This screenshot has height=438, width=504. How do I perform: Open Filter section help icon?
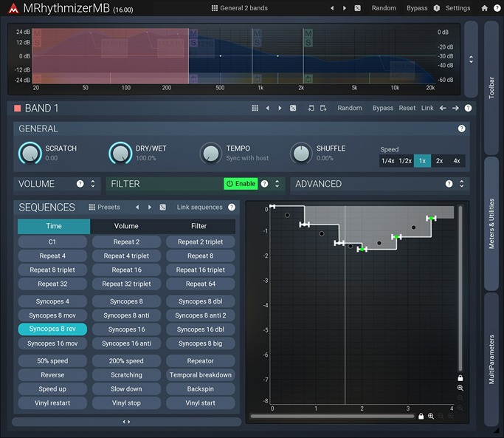point(264,184)
